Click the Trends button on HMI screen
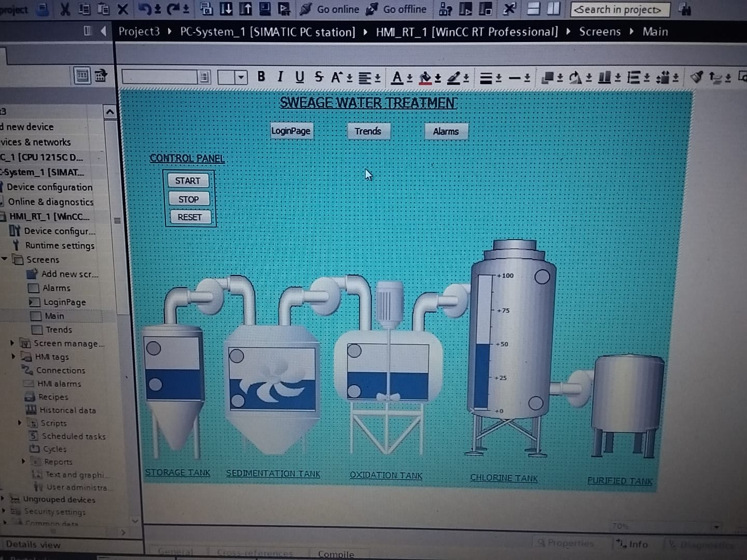The width and height of the screenshot is (747, 560). 368,131
